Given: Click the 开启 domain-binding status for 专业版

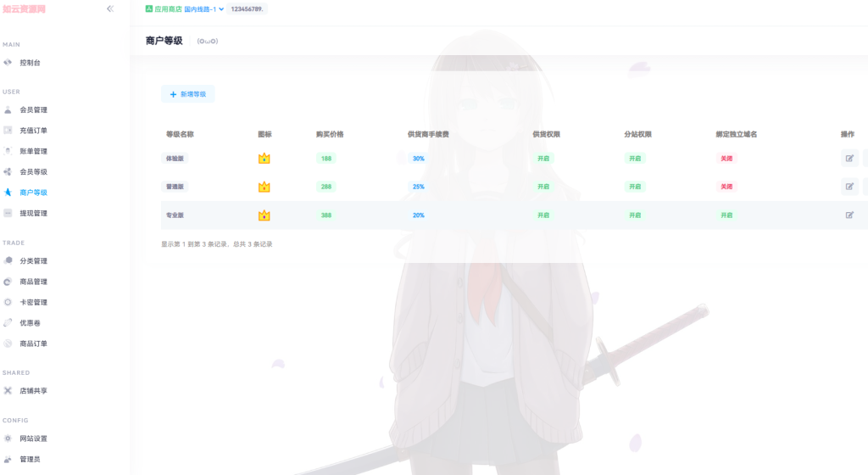Looking at the screenshot, I should [726, 215].
